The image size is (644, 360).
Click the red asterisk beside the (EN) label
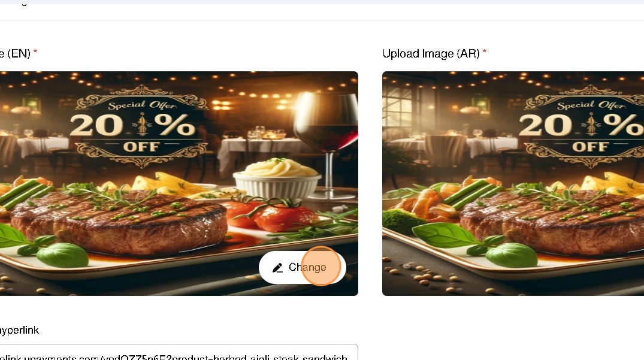point(35,52)
